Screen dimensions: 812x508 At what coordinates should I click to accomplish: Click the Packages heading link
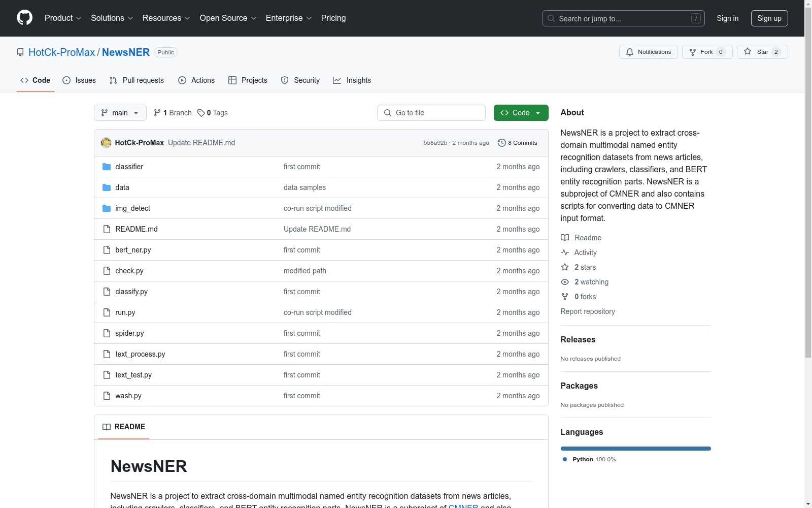pyautogui.click(x=579, y=386)
